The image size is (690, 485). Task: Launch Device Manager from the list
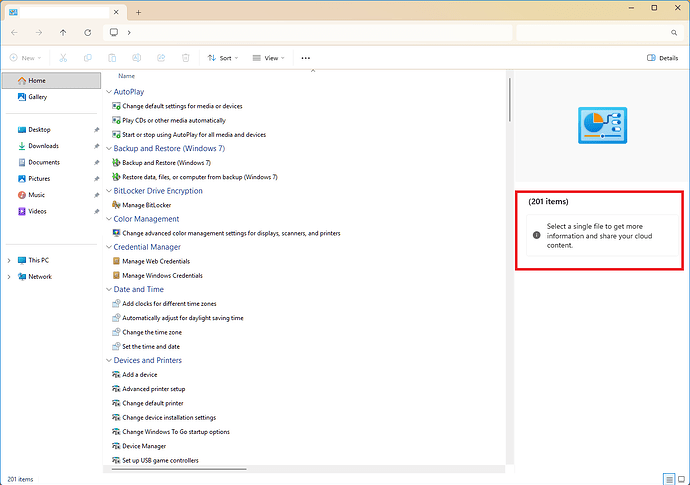click(x=143, y=446)
